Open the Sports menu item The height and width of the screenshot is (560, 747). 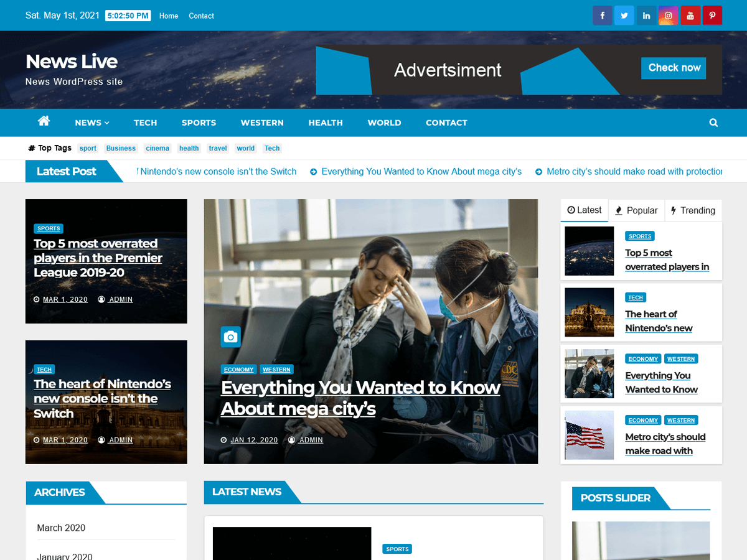pyautogui.click(x=199, y=123)
